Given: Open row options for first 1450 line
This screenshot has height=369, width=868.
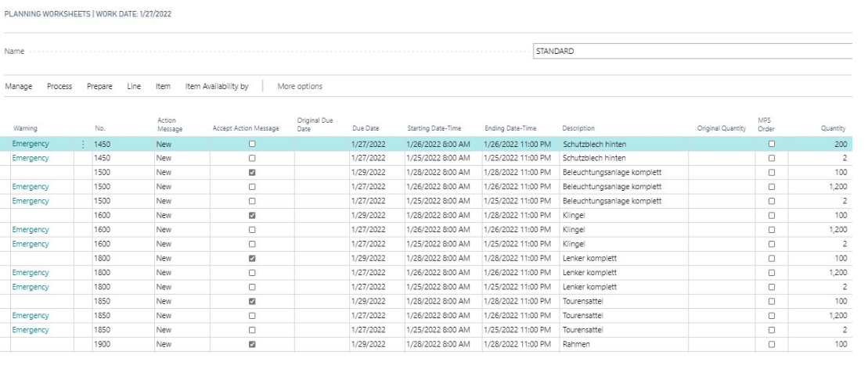Looking at the screenshot, I should click(83, 144).
